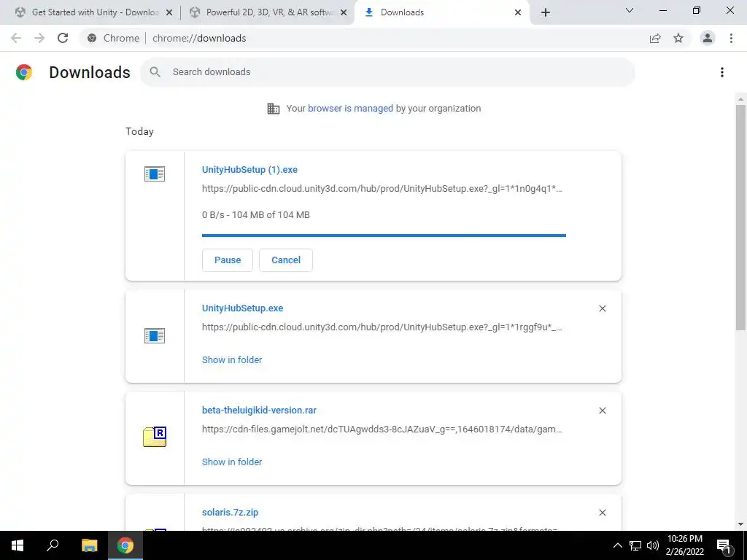Reload the downloads page

[x=63, y=38]
